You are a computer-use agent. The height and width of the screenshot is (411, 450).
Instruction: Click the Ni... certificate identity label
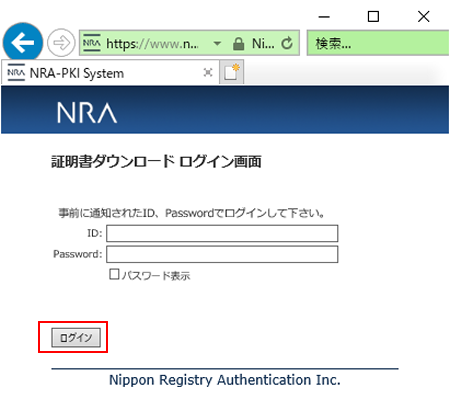click(263, 43)
